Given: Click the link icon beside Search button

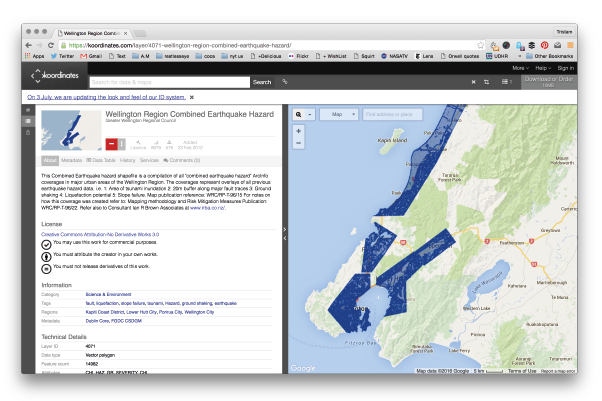Looking at the screenshot, I should (285, 82).
